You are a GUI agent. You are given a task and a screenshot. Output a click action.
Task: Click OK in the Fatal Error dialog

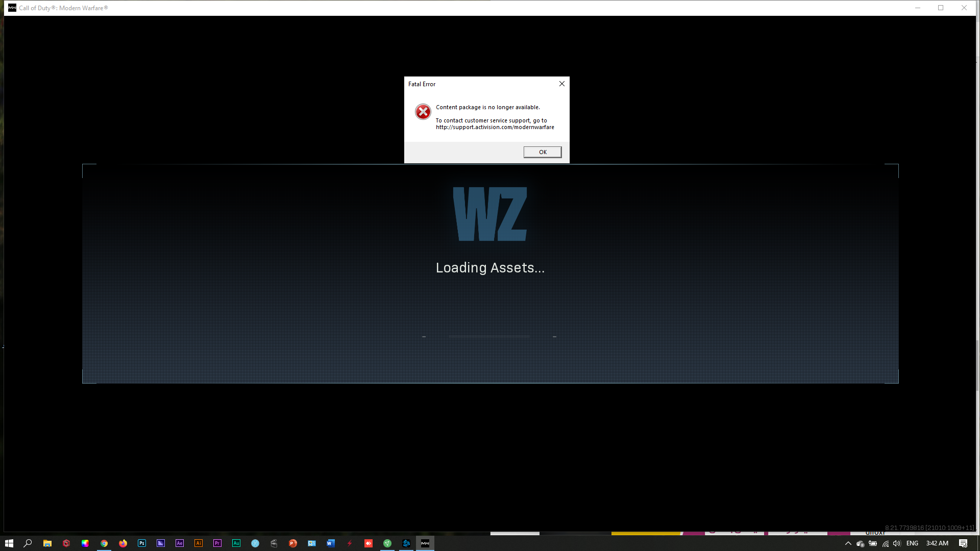542,152
